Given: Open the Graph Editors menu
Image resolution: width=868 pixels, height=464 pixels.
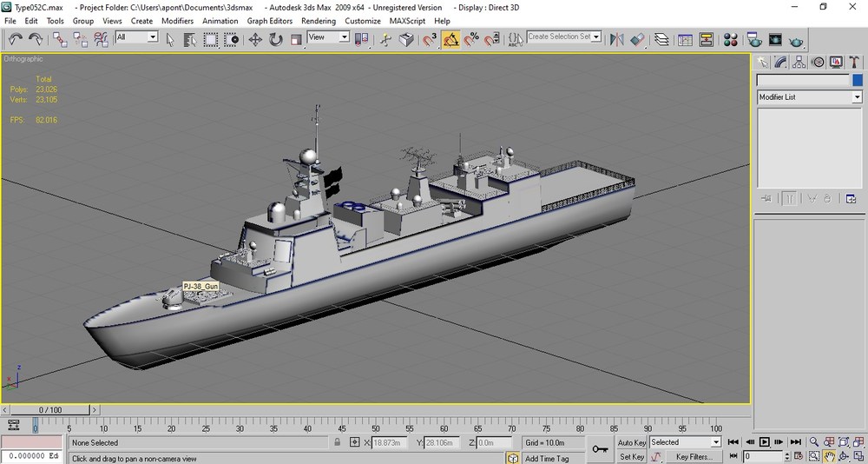Looking at the screenshot, I should [x=270, y=21].
